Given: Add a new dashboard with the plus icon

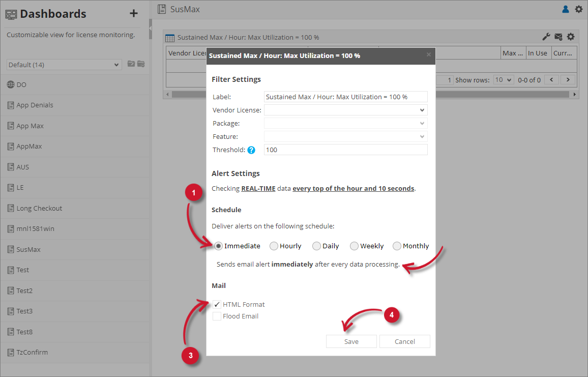Looking at the screenshot, I should (133, 14).
